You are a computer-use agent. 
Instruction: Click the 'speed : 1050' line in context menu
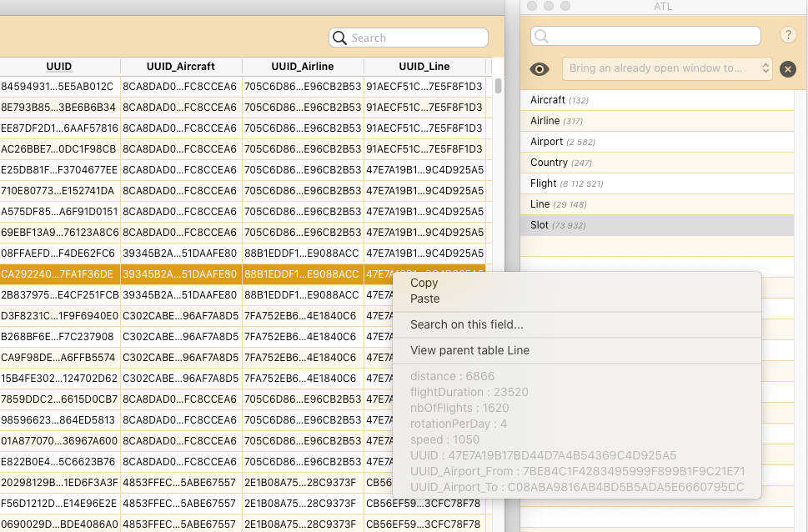tap(444, 439)
